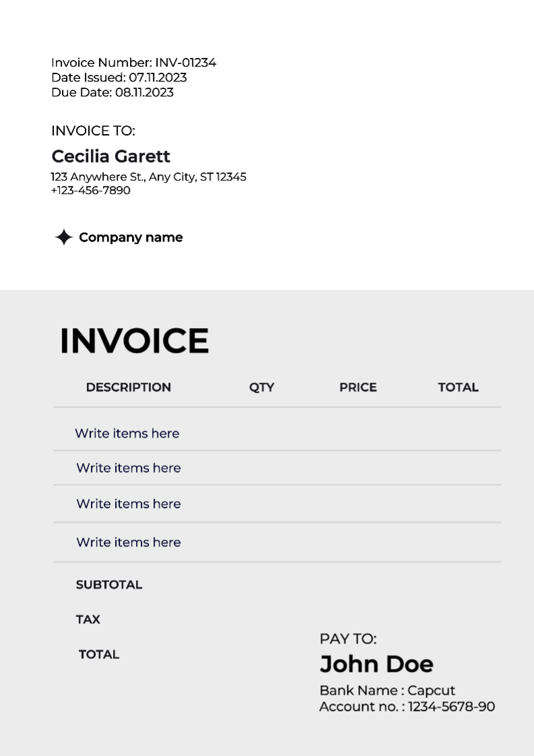The image size is (534, 756).
Task: Select the Bank Name Capcut line
Action: [387, 691]
